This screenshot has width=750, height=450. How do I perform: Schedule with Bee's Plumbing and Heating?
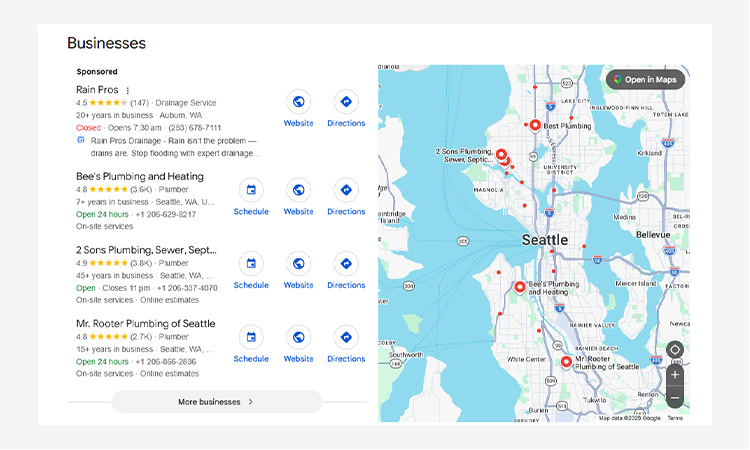click(x=251, y=190)
